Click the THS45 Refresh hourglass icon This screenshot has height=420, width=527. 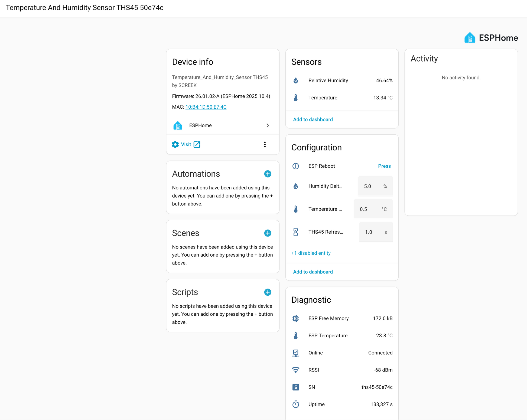point(296,232)
